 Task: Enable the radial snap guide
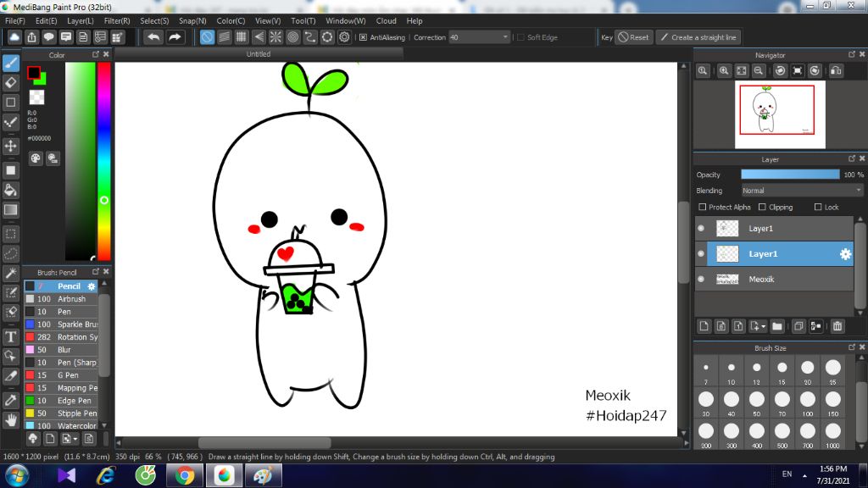(275, 37)
